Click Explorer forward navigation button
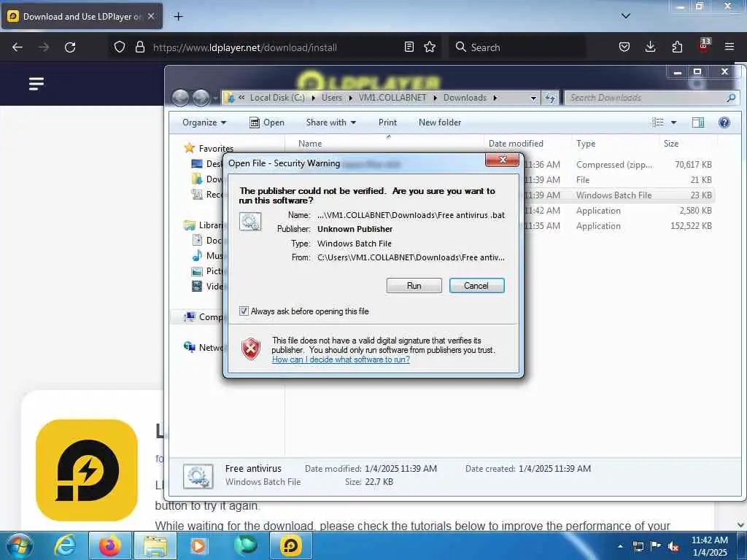 coord(201,98)
